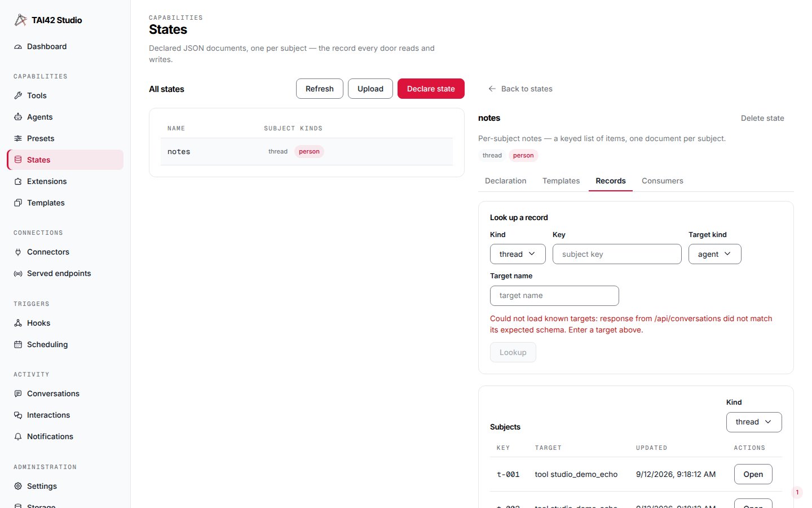The image size is (812, 508).
Task: Click the Notifications bell icon
Action: [18, 436]
